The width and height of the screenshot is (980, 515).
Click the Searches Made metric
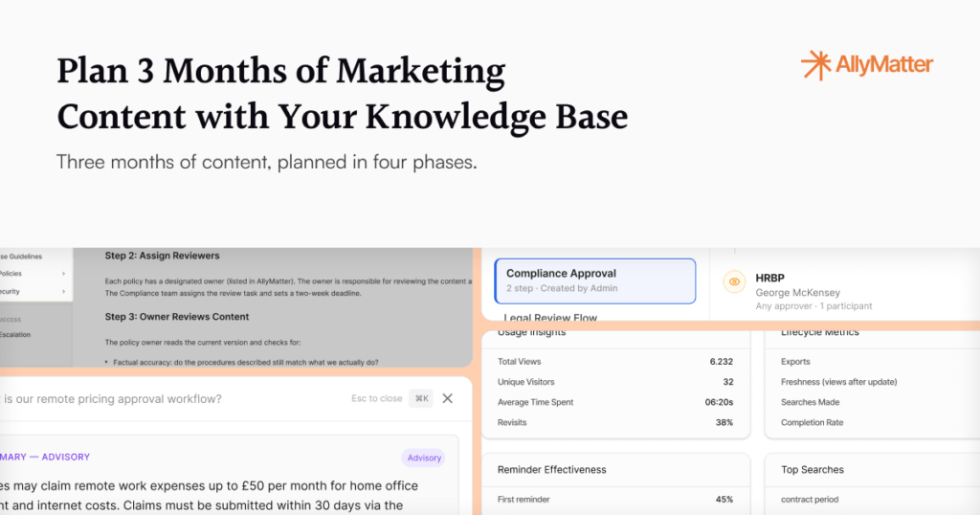click(x=810, y=402)
